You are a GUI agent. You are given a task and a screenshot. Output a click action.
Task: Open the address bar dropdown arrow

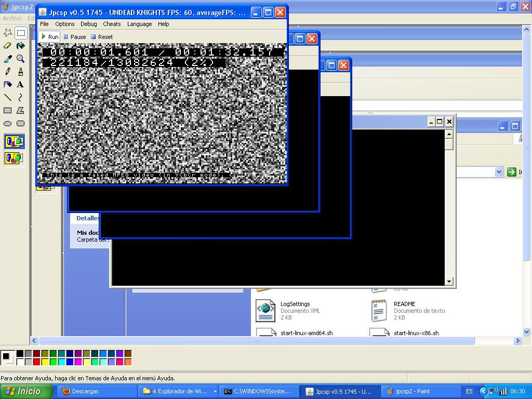(x=498, y=172)
